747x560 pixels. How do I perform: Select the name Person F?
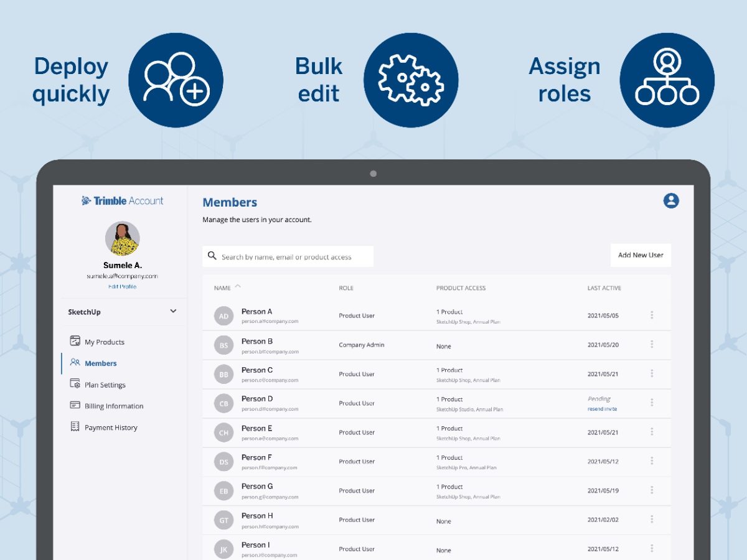point(257,457)
